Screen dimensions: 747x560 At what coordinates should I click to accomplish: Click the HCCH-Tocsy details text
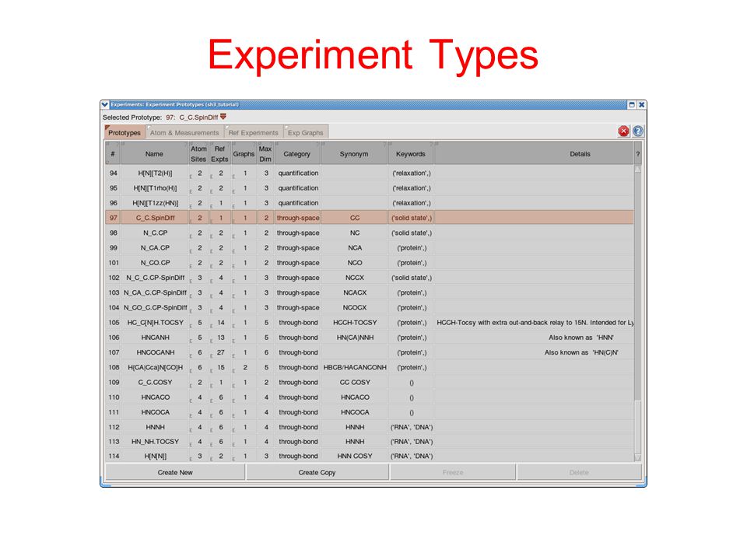click(535, 322)
